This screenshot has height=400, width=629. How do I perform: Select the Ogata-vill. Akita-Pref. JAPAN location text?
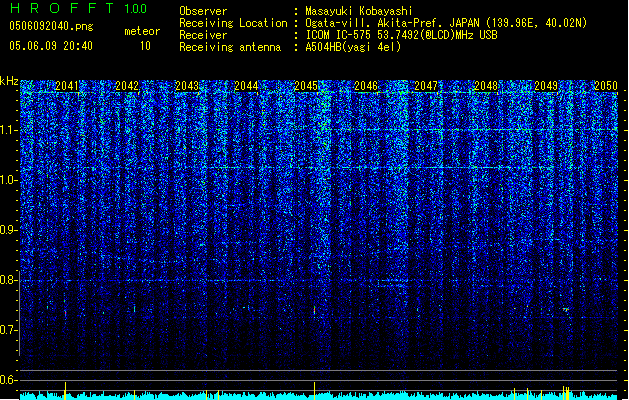pos(446,23)
